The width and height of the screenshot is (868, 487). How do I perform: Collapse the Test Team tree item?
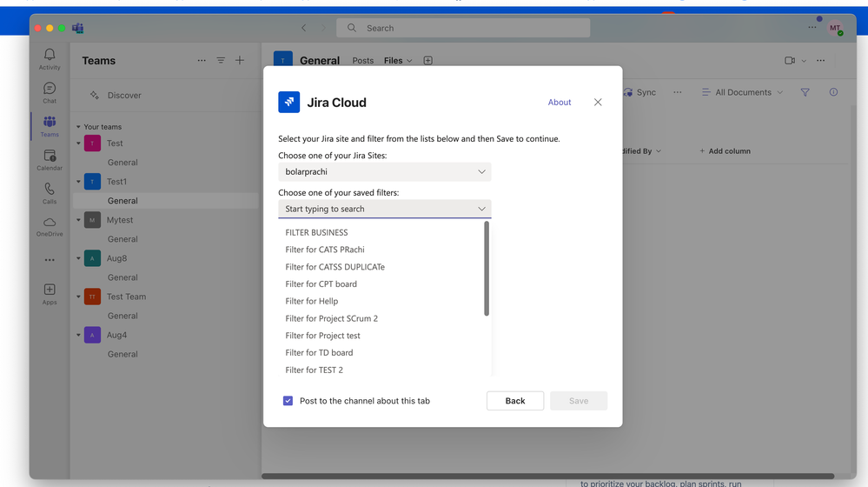click(x=78, y=297)
